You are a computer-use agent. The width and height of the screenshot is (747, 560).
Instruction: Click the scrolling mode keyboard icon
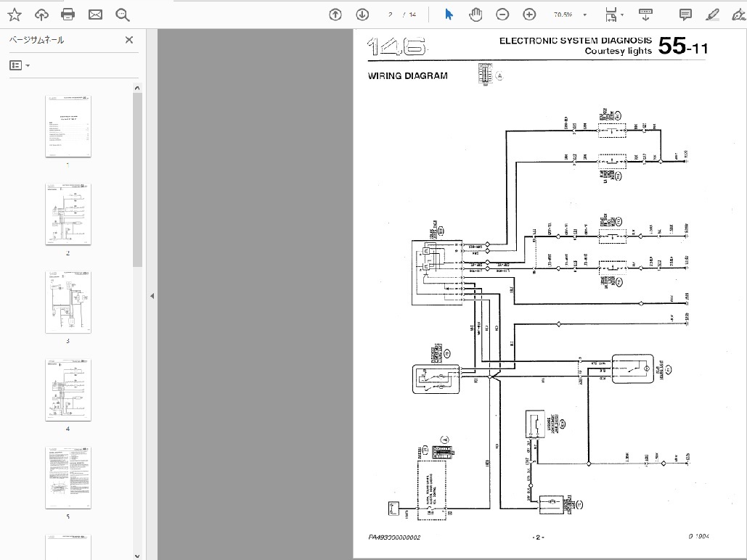tap(645, 15)
